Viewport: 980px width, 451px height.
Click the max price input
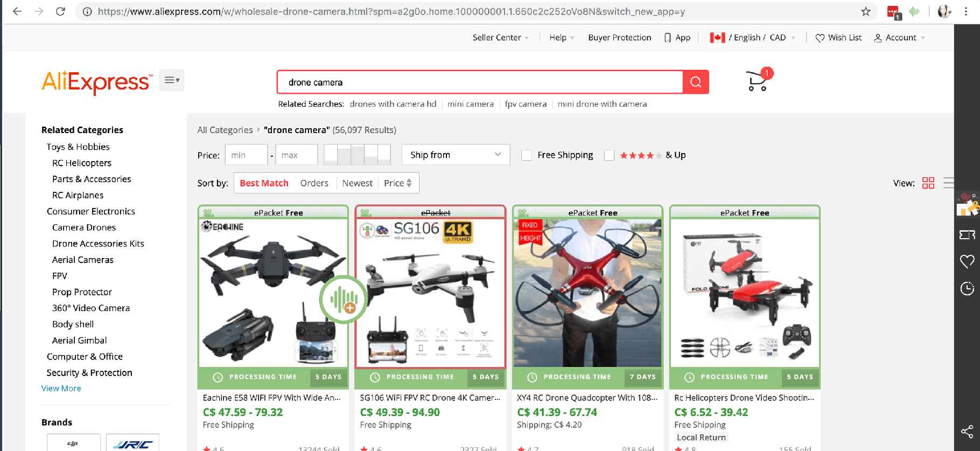point(297,155)
